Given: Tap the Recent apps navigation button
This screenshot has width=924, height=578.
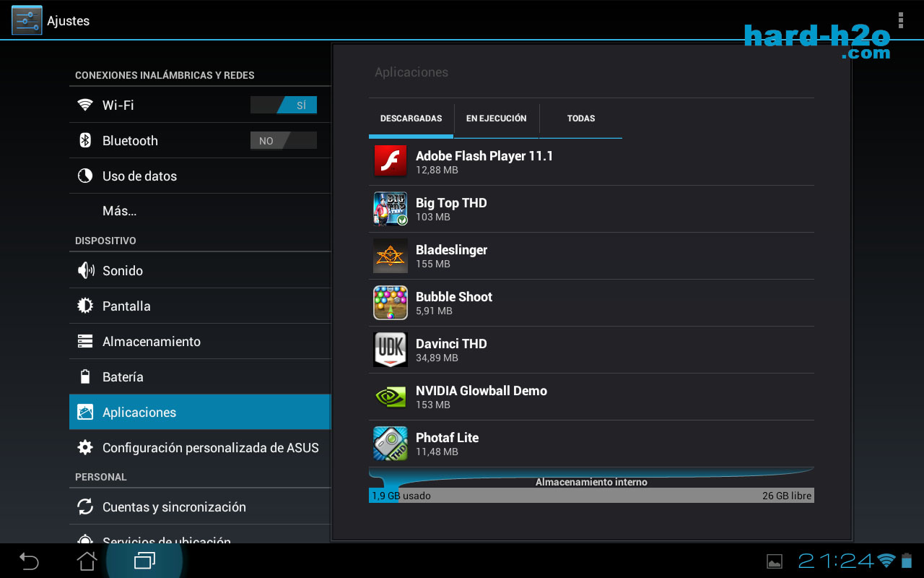Looking at the screenshot, I should [144, 561].
